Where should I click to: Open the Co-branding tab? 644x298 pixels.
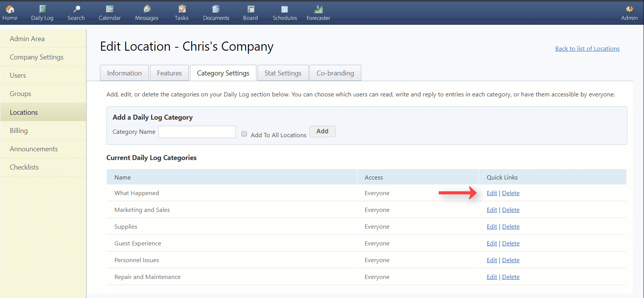coord(335,73)
